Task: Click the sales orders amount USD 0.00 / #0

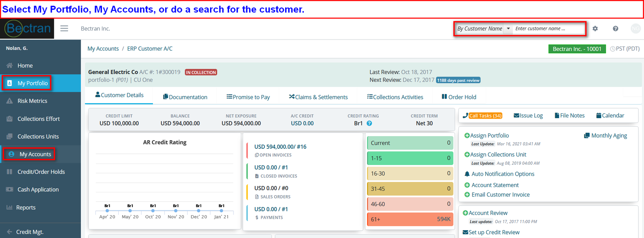Action: 271,188
